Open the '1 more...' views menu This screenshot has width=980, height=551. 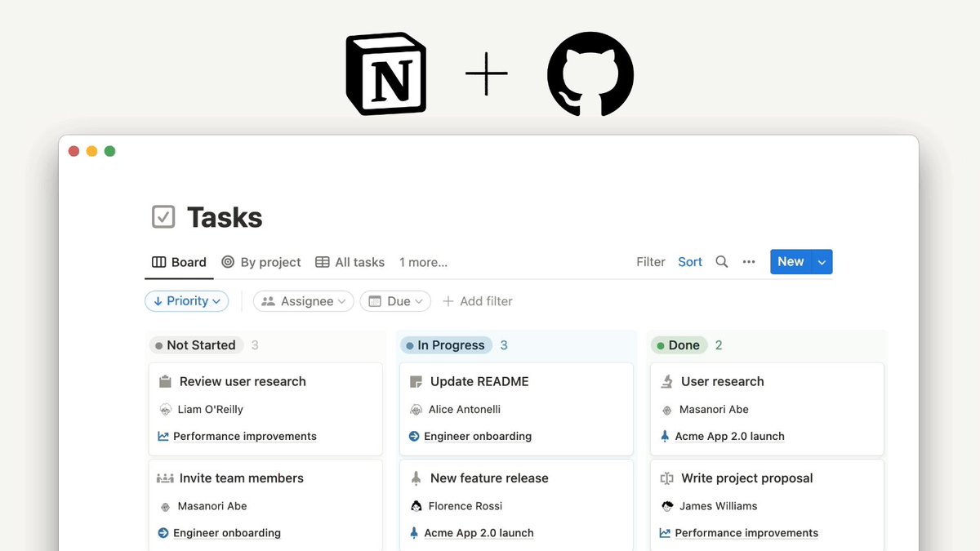[423, 262]
